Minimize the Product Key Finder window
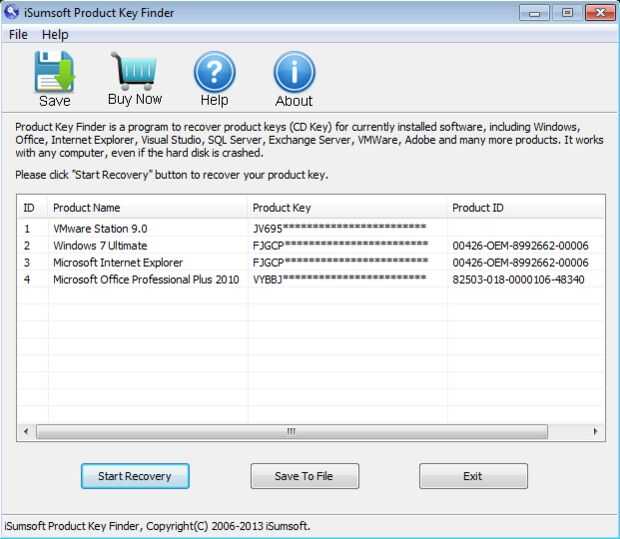The image size is (620, 539). [534, 13]
